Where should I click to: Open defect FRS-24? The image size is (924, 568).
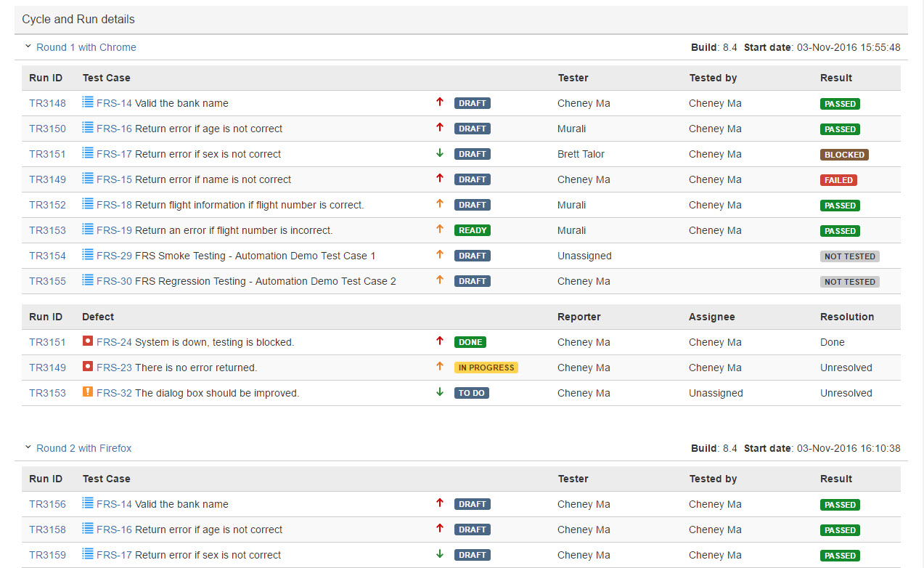tap(114, 342)
